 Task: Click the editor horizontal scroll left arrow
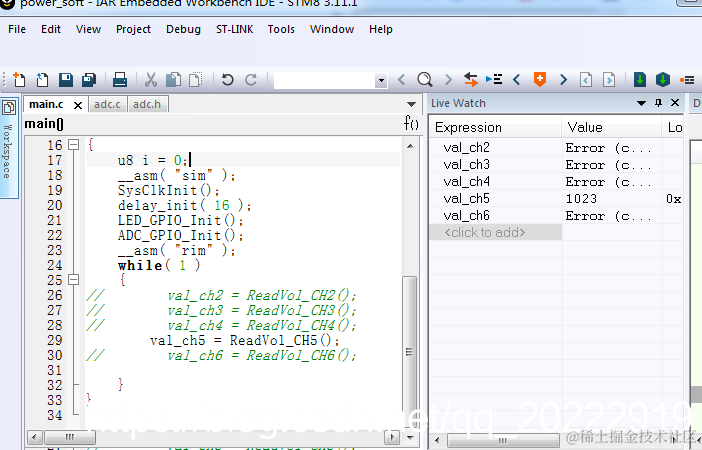[x=35, y=437]
